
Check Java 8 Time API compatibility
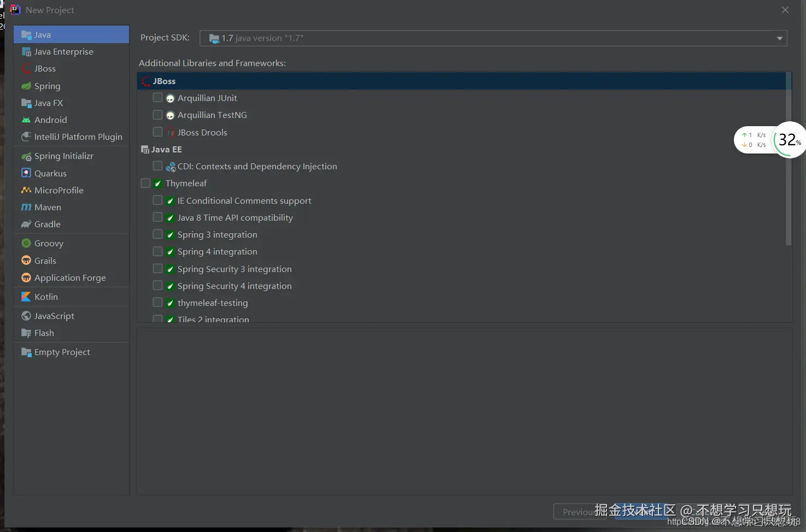157,217
